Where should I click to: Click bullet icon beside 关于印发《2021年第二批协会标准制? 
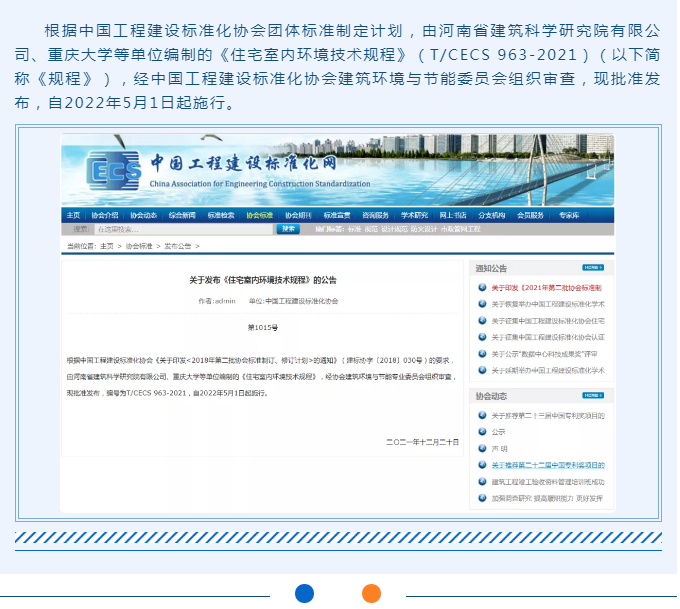coord(482,287)
